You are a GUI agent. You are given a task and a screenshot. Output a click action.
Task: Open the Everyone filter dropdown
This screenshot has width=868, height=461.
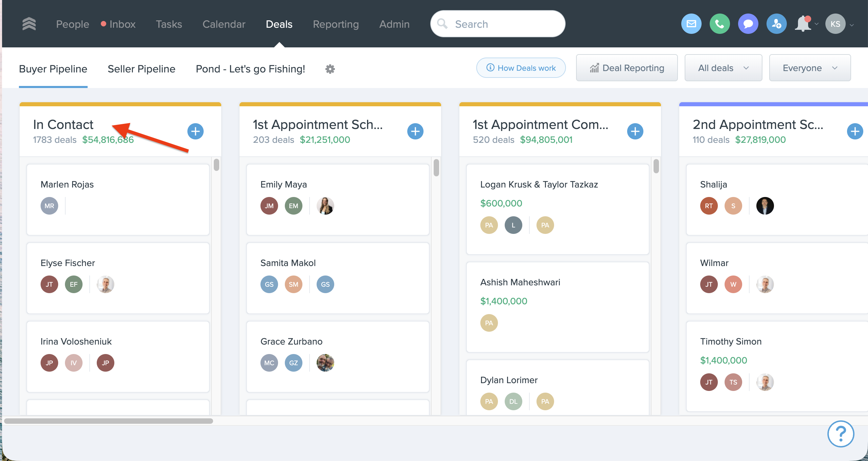point(809,68)
